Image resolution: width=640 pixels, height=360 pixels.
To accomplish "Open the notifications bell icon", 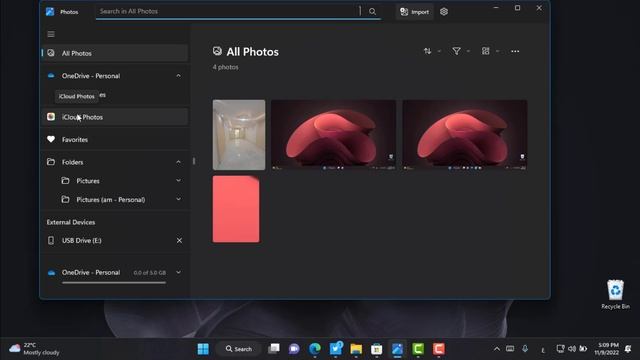I will pos(628,349).
